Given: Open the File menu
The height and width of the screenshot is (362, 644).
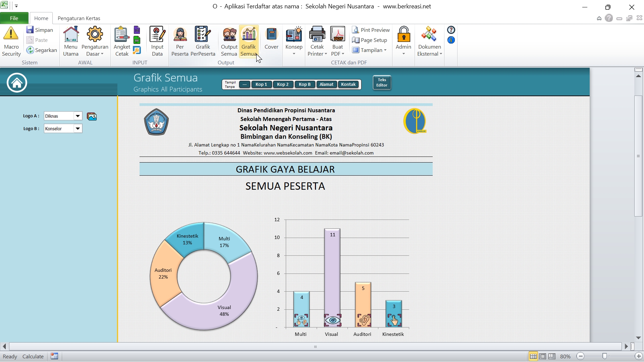Looking at the screenshot, I should point(14,18).
